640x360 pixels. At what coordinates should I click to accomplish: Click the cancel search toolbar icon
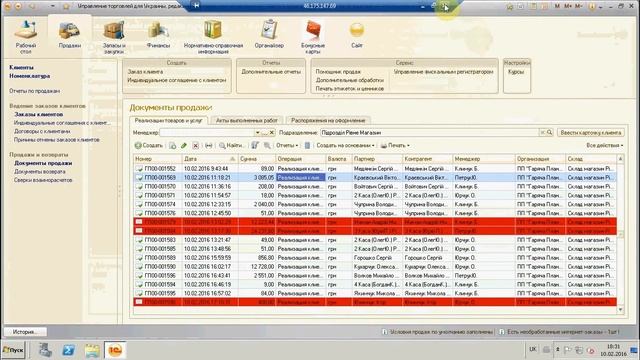pyautogui.click(x=267, y=145)
